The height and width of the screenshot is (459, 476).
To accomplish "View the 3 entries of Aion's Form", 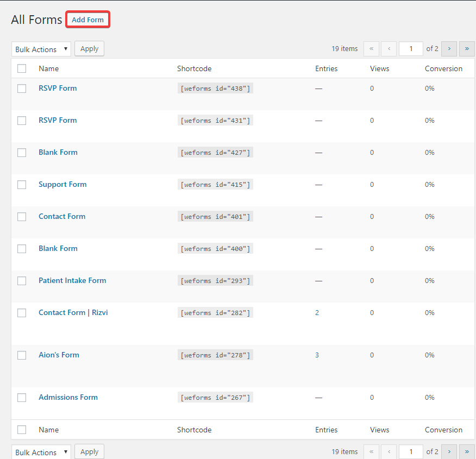I will point(317,355).
